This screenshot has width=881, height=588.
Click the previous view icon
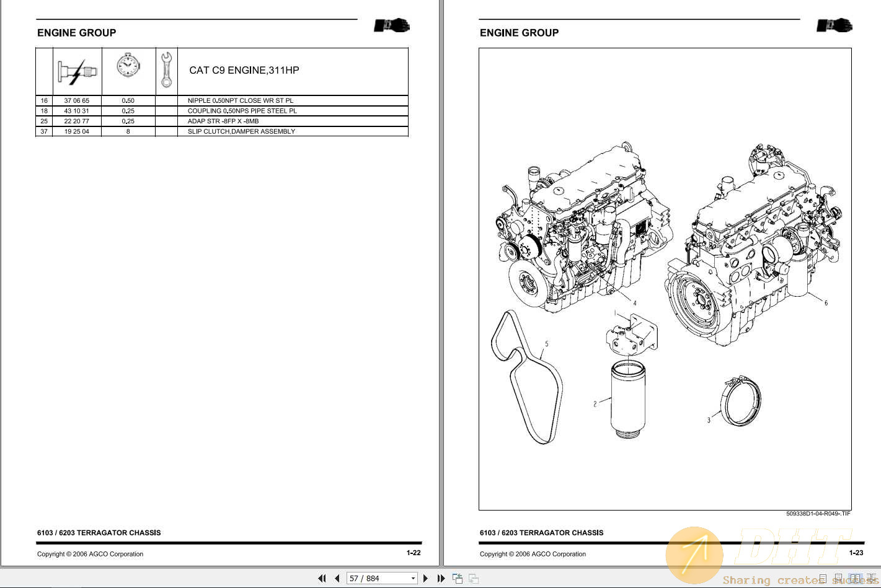458,578
